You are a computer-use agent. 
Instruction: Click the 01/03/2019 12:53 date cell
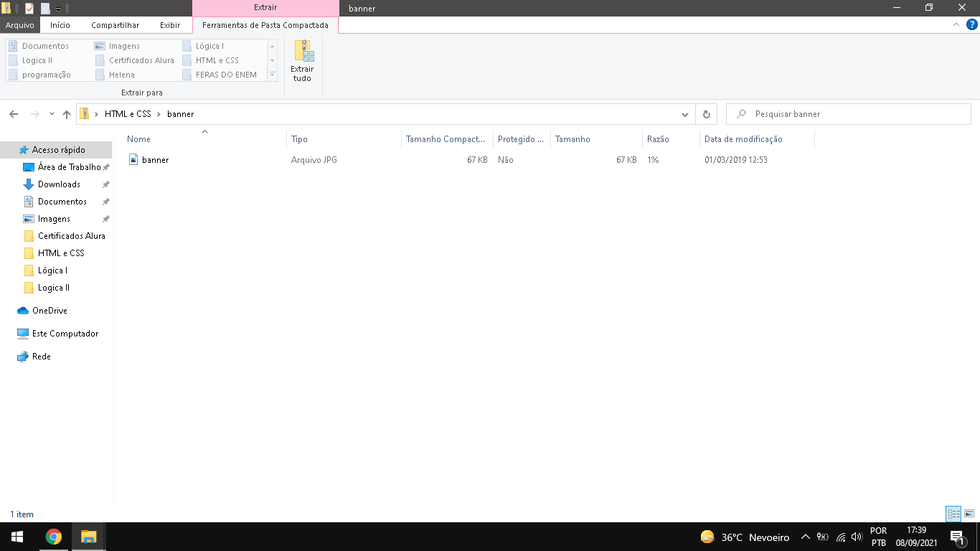coord(736,160)
